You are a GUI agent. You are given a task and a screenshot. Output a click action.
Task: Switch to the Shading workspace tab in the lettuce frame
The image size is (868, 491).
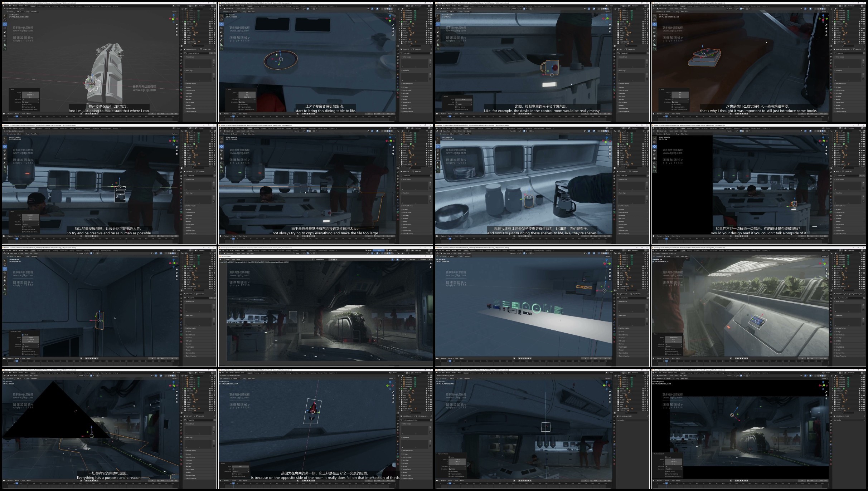coord(72,6)
